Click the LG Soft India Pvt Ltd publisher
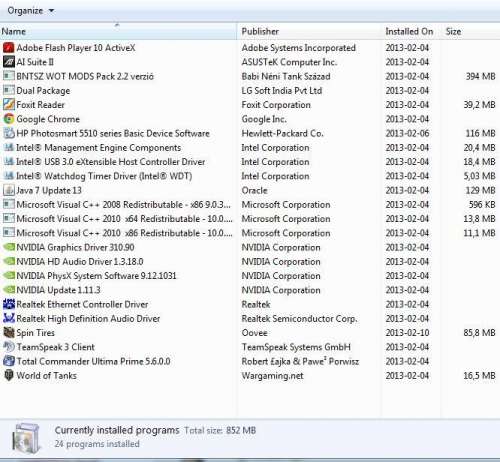The width and height of the screenshot is (500, 462). click(282, 90)
